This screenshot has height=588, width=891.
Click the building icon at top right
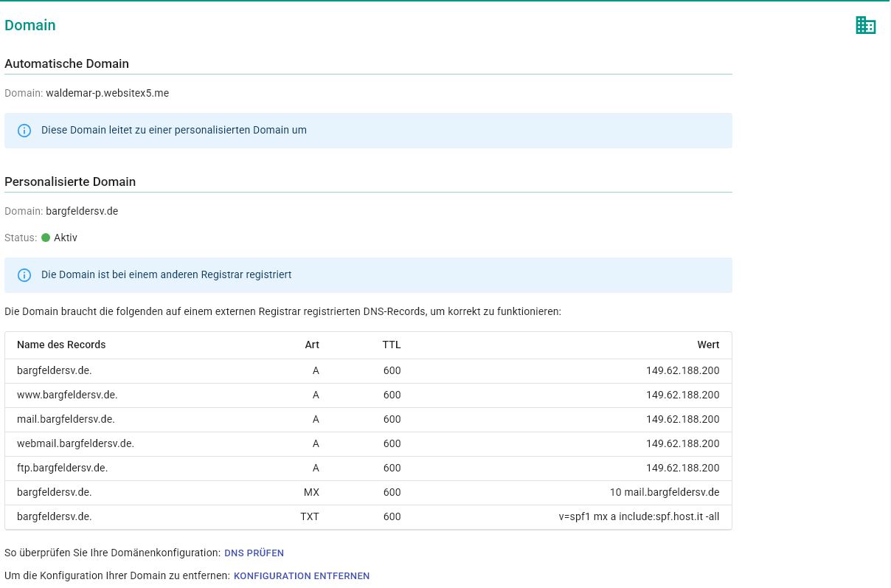tap(865, 25)
